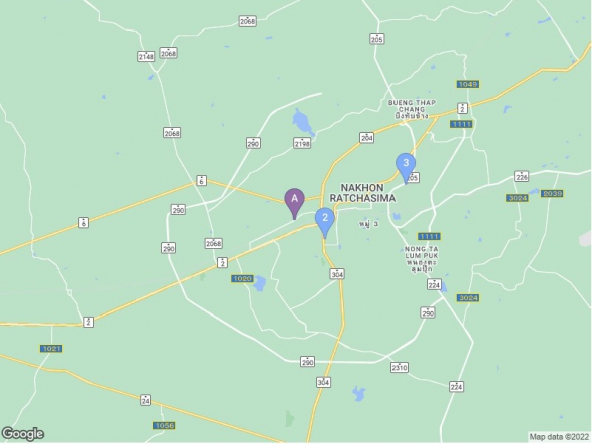
Task: Click the blue 2039 route badge
Action: pyautogui.click(x=552, y=193)
